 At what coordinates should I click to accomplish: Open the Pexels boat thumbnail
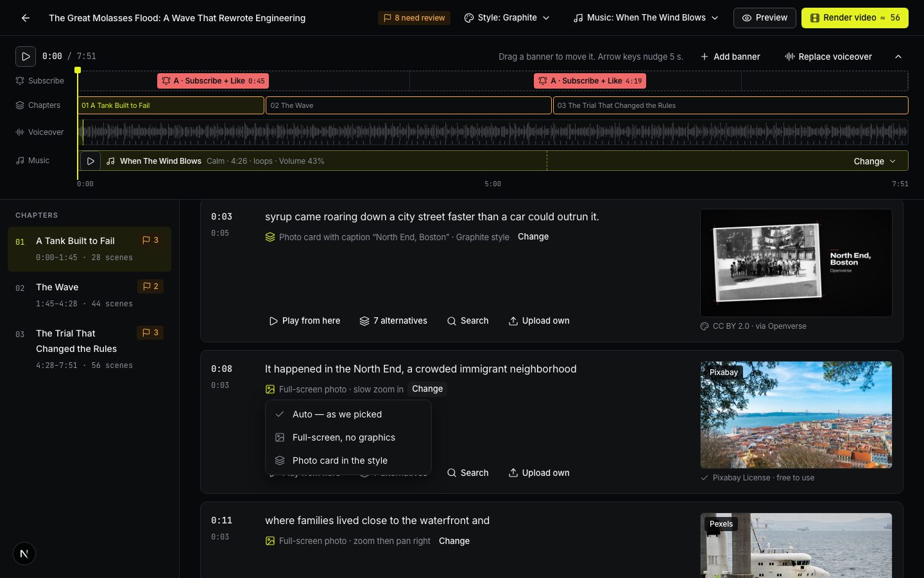pyautogui.click(x=796, y=545)
